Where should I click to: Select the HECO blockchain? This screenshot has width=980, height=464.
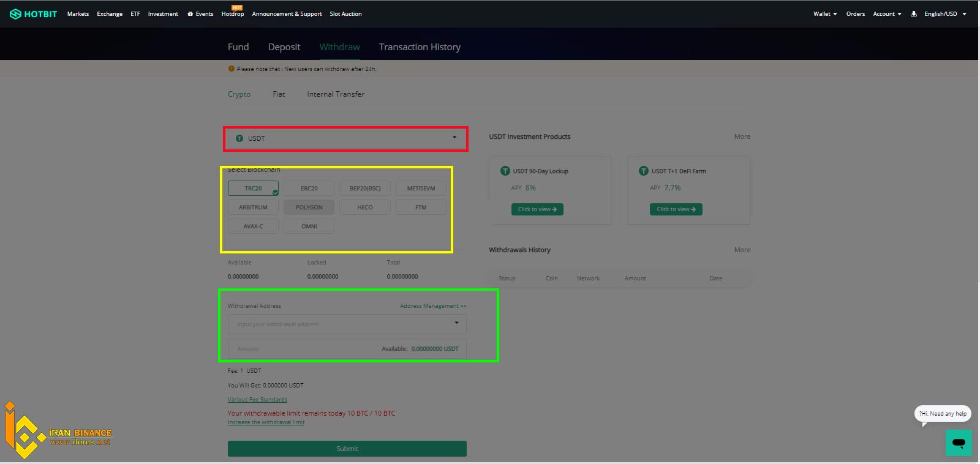[365, 207]
